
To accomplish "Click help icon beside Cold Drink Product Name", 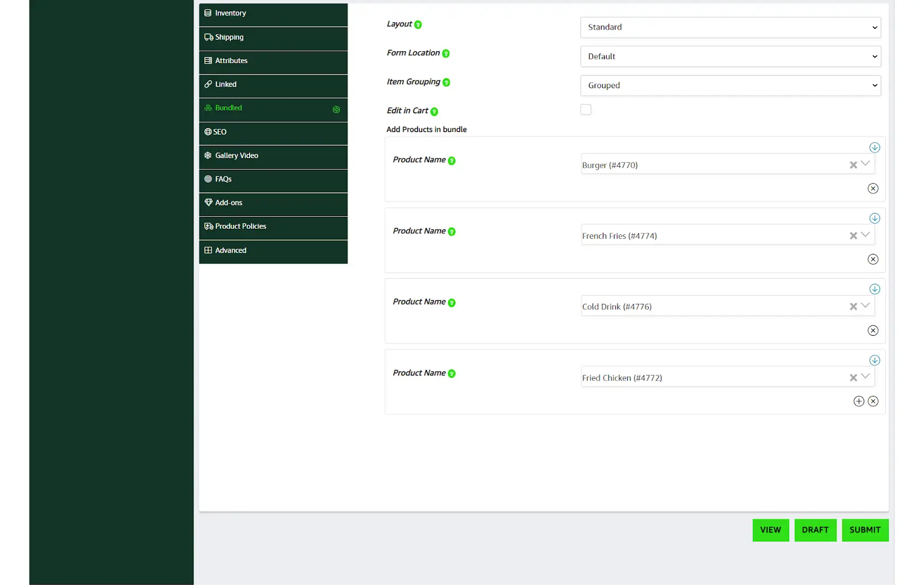I will pyautogui.click(x=451, y=303).
